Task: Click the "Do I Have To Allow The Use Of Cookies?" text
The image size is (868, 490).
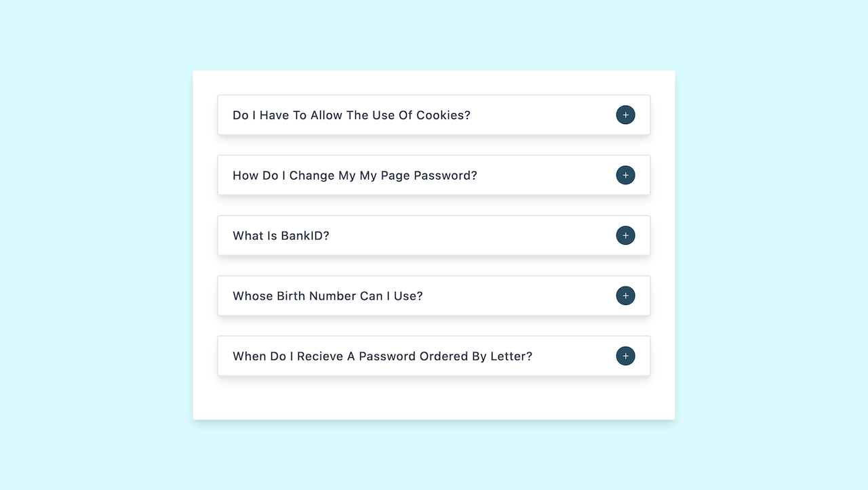Action: click(351, 115)
